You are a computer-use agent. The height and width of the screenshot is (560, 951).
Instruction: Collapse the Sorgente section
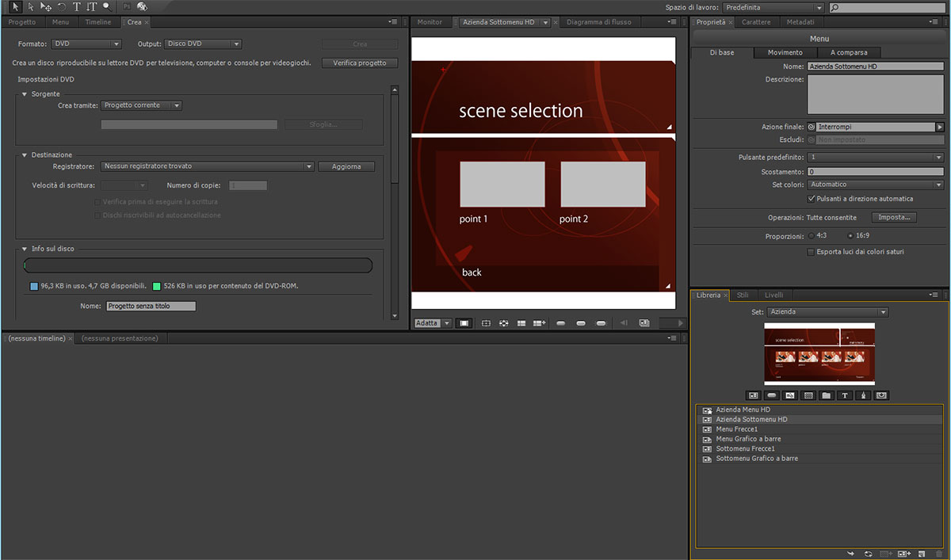pos(25,94)
